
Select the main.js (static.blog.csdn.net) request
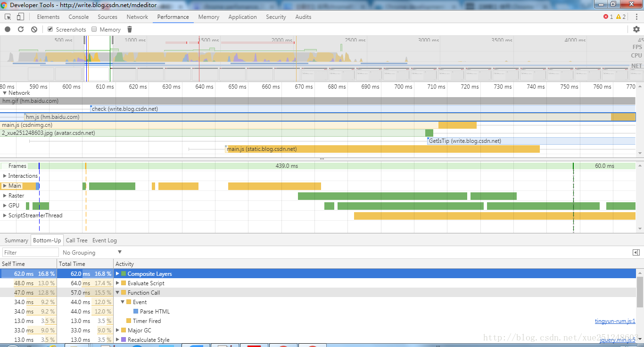coord(383,149)
